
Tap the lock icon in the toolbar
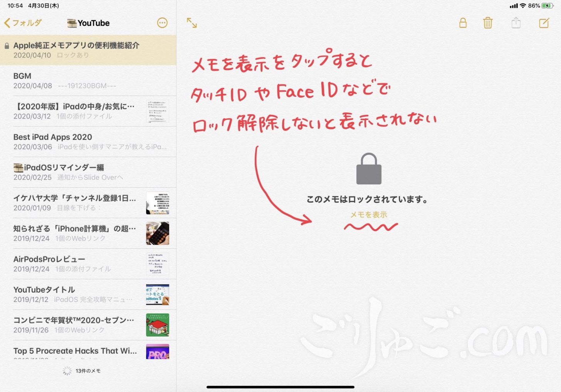463,23
